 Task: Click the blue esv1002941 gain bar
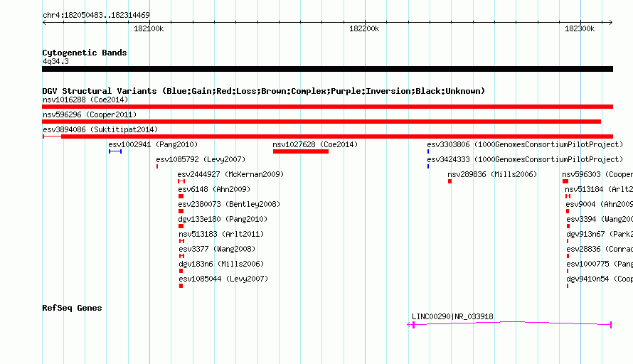(115, 151)
